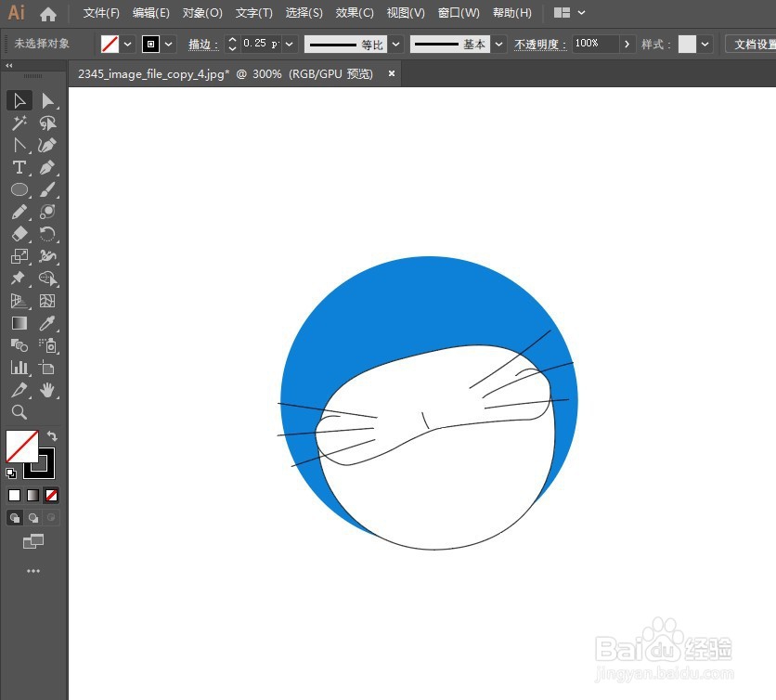Open the edit toolbar three-dots button
Viewport: 776px width, 700px height.
(33, 571)
